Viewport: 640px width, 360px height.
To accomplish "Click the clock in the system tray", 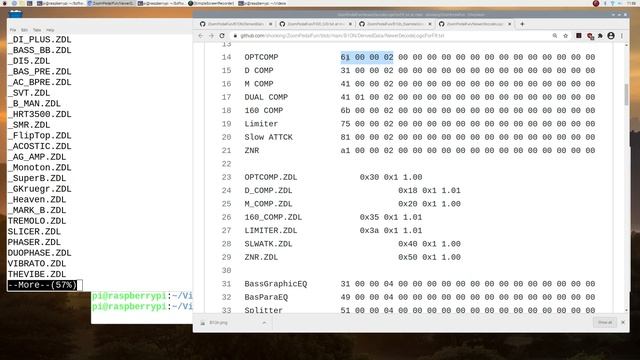I will (x=632, y=3).
